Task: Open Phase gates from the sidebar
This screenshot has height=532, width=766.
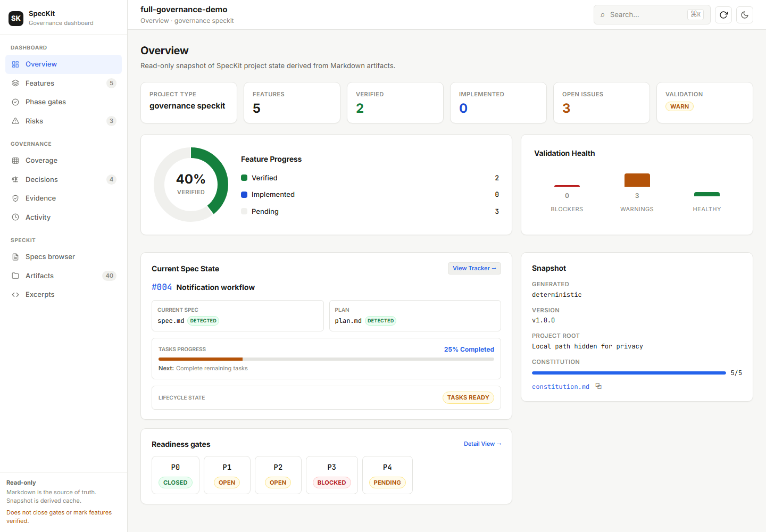Action: pyautogui.click(x=63, y=102)
